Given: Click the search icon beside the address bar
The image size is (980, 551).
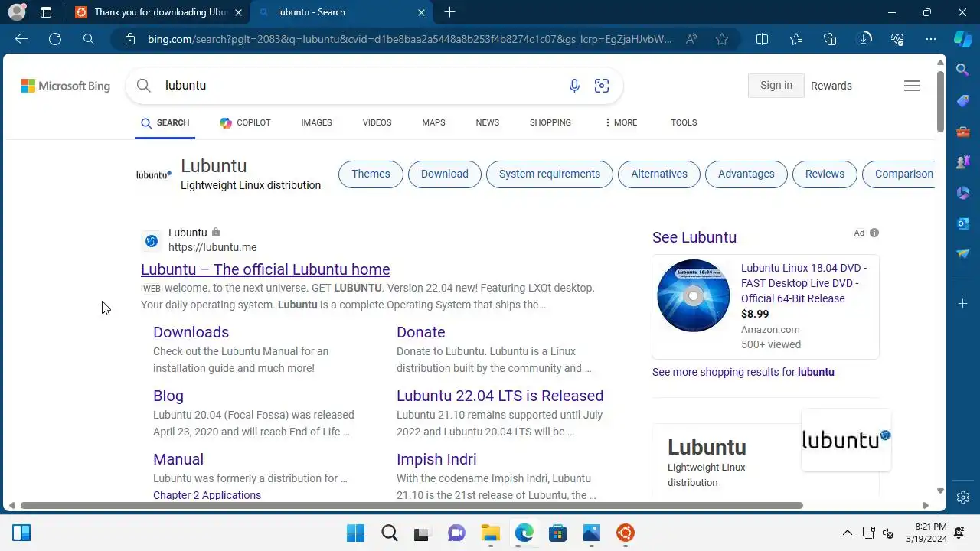Looking at the screenshot, I should point(89,39).
